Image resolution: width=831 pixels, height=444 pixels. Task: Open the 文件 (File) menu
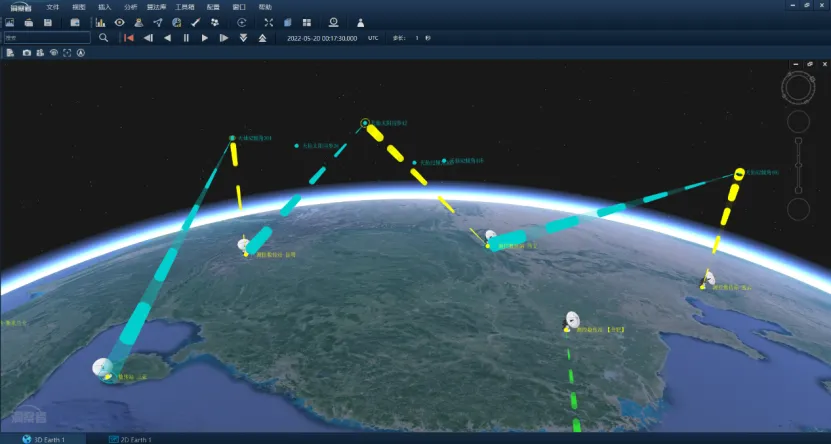pyautogui.click(x=53, y=7)
